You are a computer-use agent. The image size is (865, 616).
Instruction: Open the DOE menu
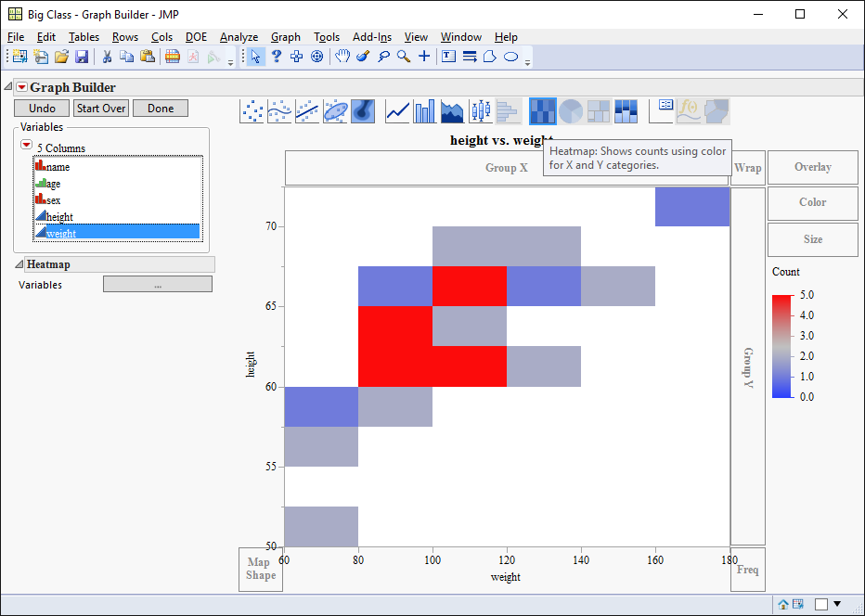pyautogui.click(x=196, y=37)
